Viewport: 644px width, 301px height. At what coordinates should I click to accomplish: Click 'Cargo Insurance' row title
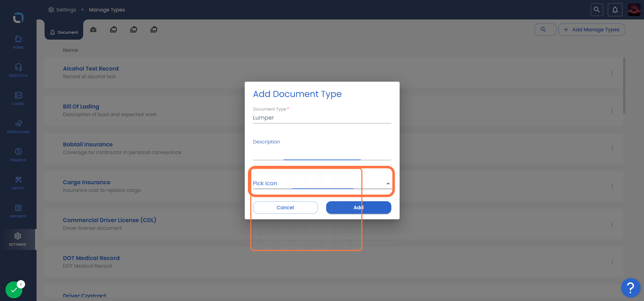point(87,182)
